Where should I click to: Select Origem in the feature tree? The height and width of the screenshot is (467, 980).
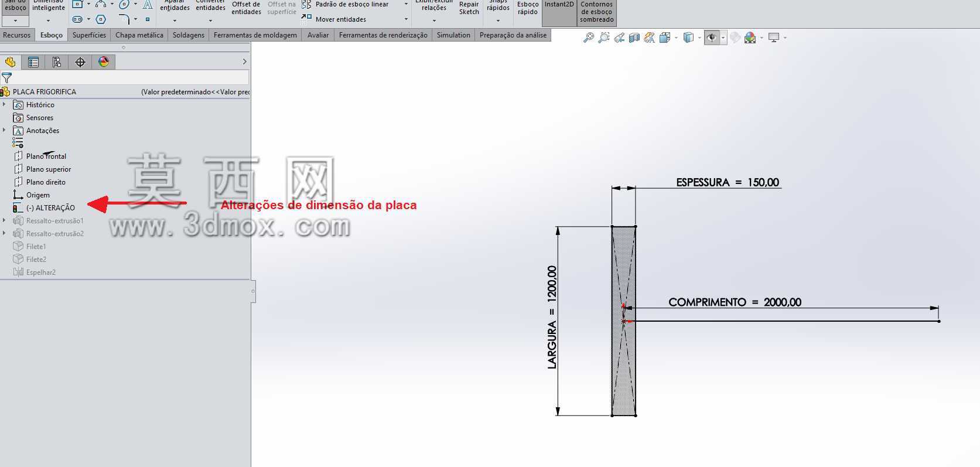coord(32,195)
